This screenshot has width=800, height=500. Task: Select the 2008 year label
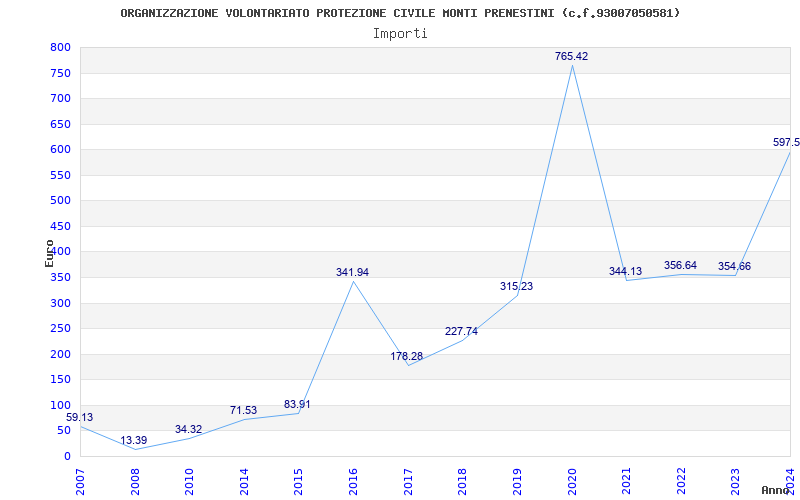click(x=135, y=482)
